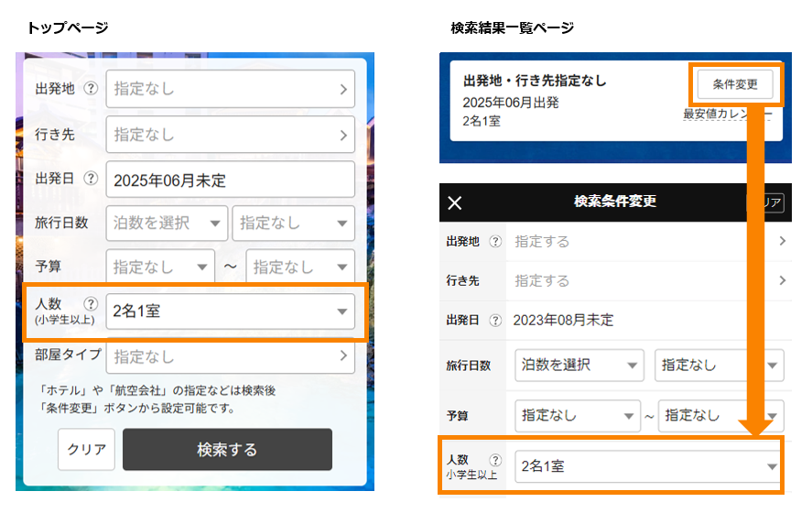This screenshot has height=524, width=812.
Task: Click the help icon beside 出発日 on top page
Action: 91,180
